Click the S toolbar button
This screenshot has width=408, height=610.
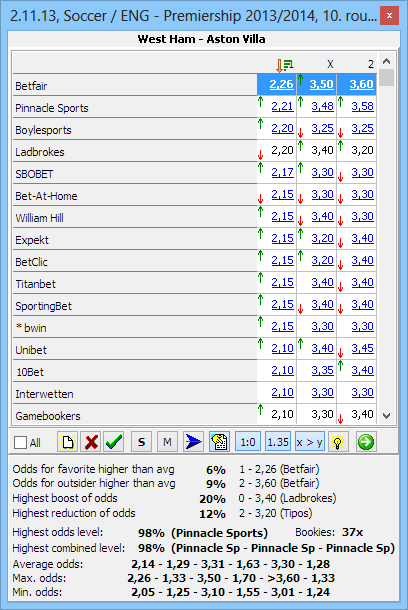click(x=142, y=442)
